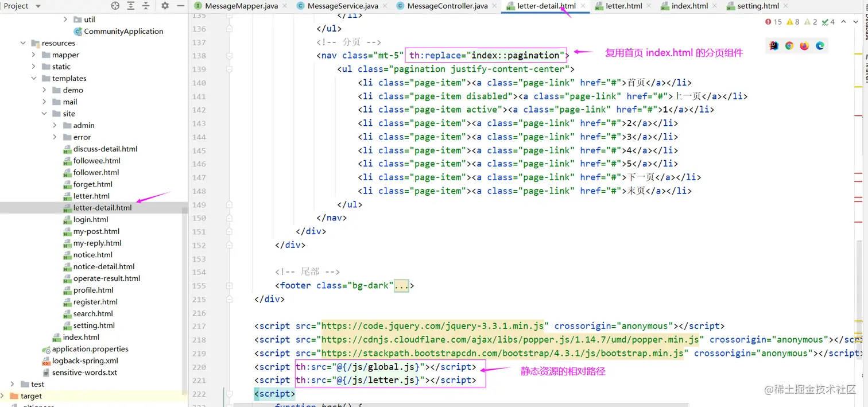Screen dimensions: 868x407
Task: Select setting.html in project tree
Action: pyautogui.click(x=94, y=325)
